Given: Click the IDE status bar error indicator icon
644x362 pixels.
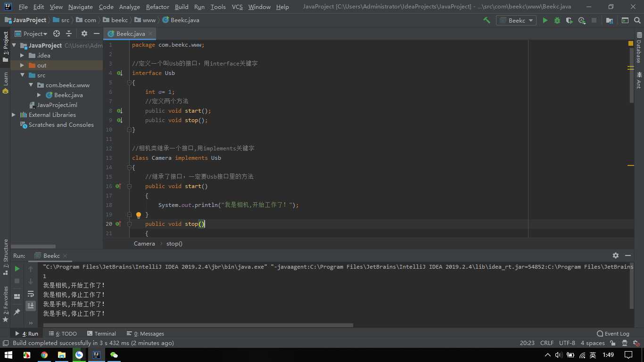Looking at the screenshot, I should click(636, 343).
